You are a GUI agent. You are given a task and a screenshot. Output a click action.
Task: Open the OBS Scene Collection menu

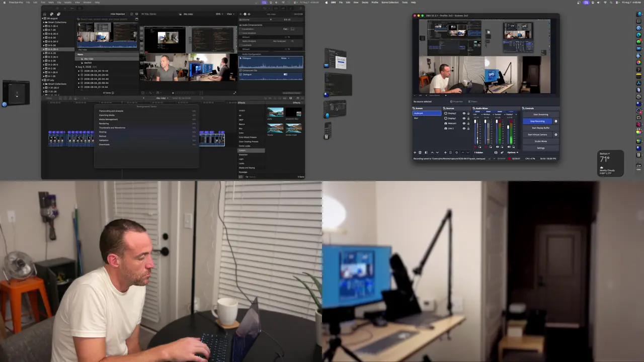[390, 3]
